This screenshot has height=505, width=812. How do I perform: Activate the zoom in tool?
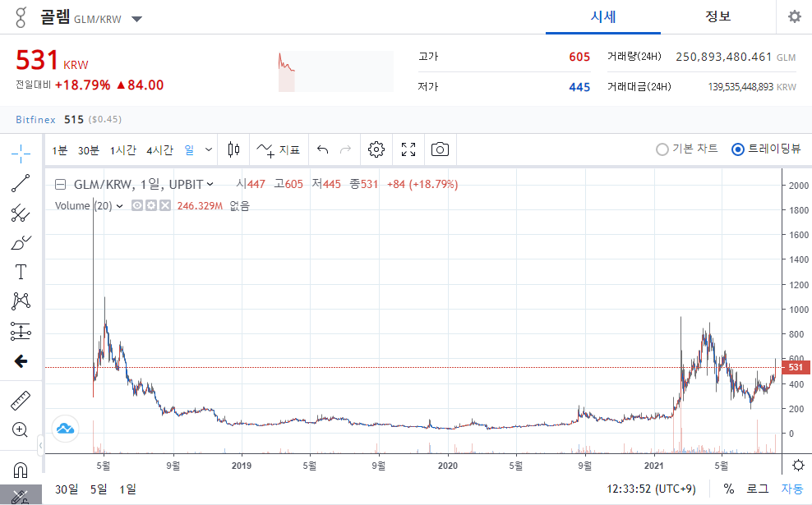click(x=21, y=429)
